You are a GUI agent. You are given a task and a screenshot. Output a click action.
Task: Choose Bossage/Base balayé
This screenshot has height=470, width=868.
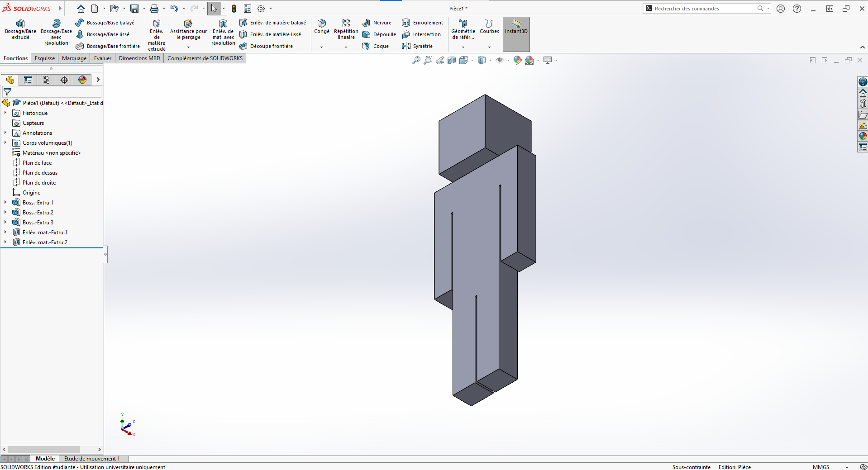point(105,23)
